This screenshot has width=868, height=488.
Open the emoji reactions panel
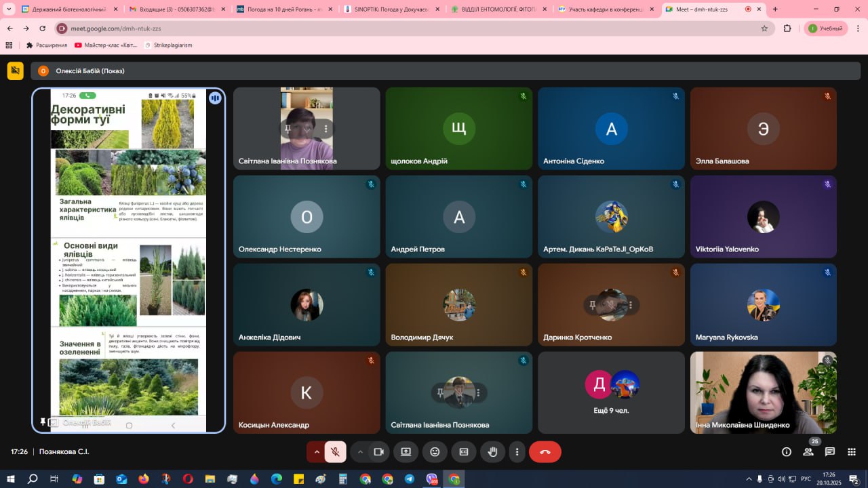tap(435, 452)
